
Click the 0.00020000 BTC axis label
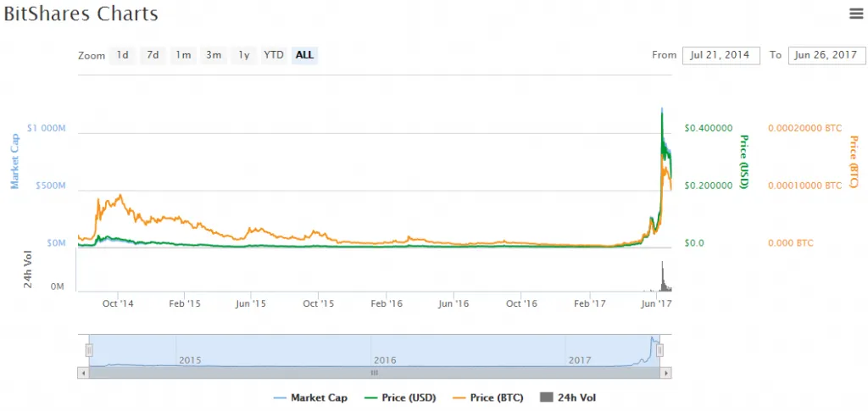pos(805,128)
